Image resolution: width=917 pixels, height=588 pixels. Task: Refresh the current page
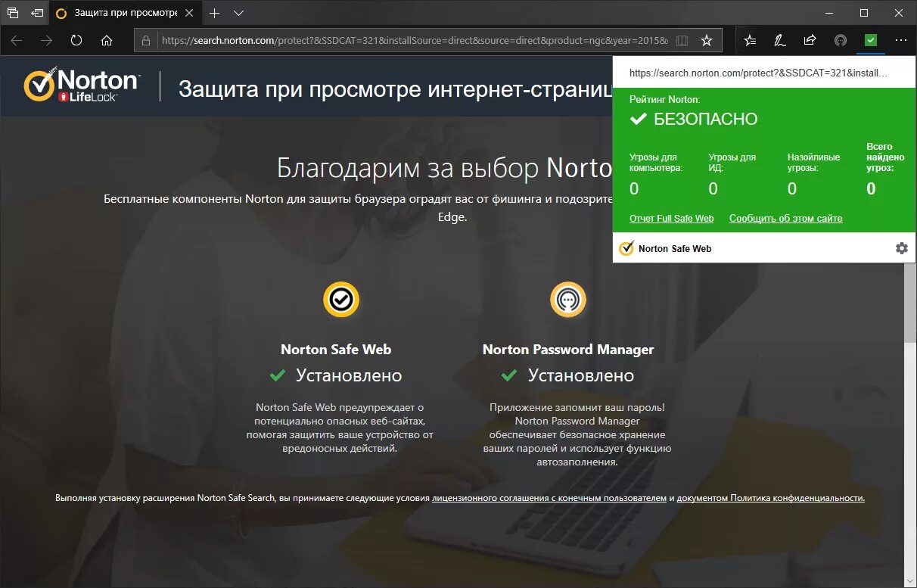[76, 40]
